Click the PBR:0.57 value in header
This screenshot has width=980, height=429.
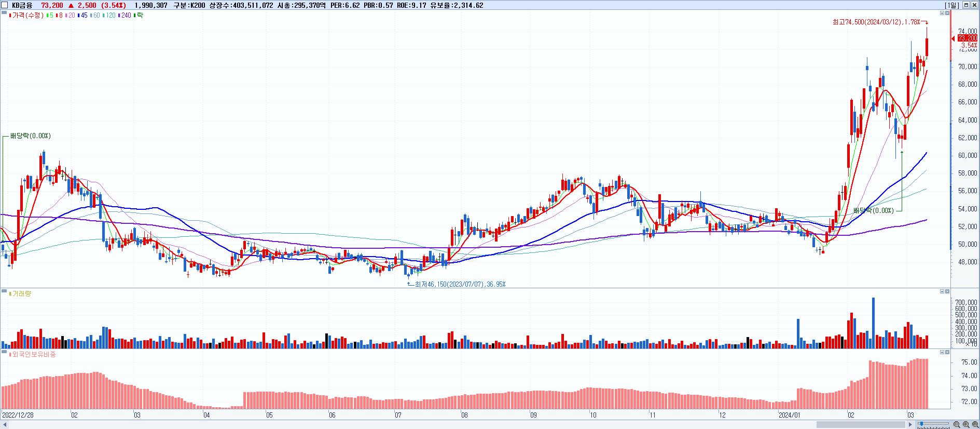378,5
